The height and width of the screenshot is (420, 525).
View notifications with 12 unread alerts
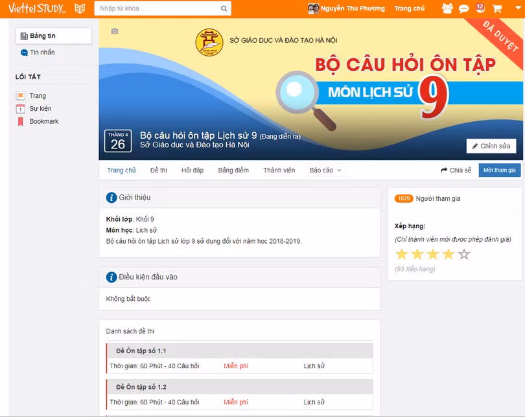pyautogui.click(x=480, y=8)
